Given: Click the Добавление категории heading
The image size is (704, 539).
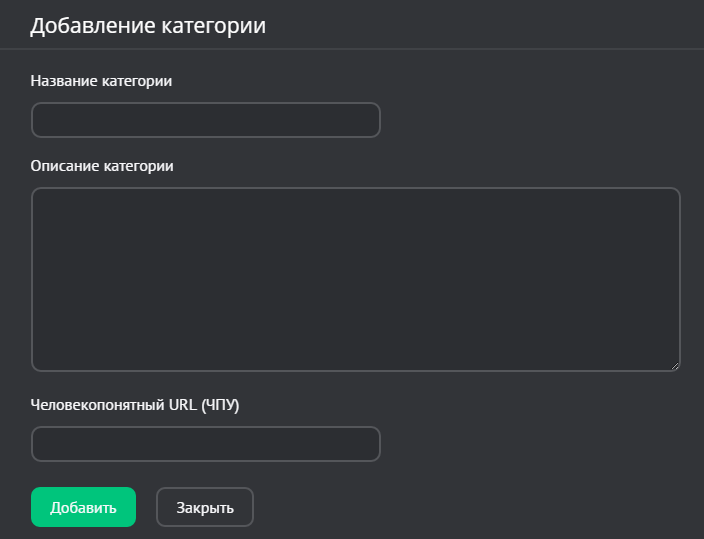Looking at the screenshot, I should pyautogui.click(x=148, y=26).
